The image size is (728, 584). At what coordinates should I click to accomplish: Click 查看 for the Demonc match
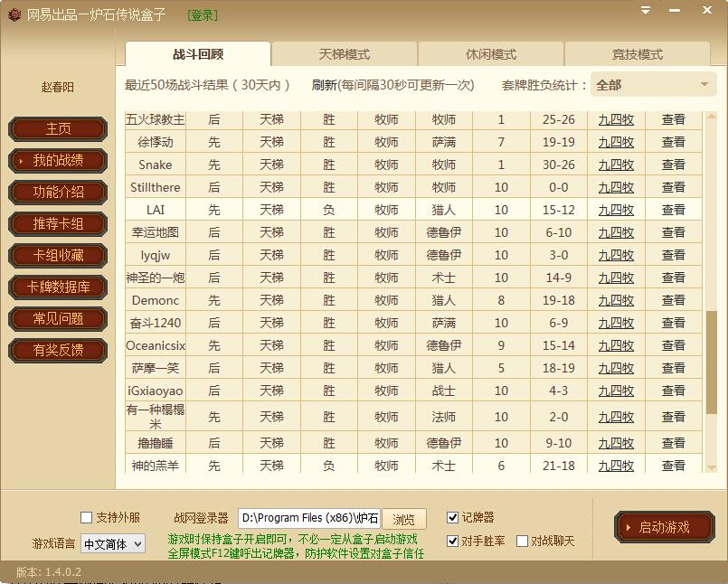point(673,300)
